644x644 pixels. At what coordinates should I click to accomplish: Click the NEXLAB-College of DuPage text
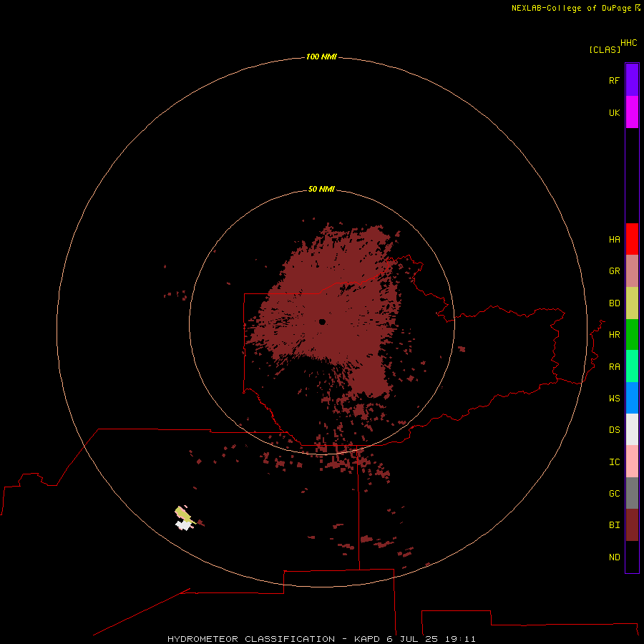click(x=571, y=8)
